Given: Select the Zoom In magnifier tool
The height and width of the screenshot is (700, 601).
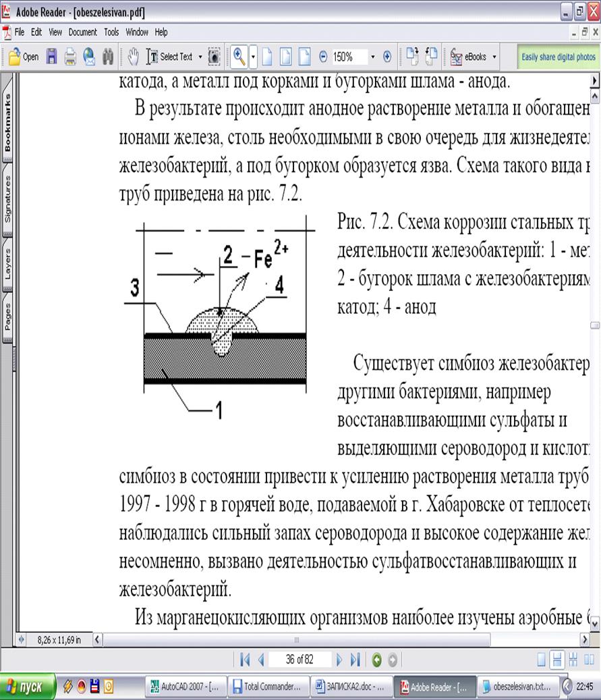Looking at the screenshot, I should tap(238, 57).
